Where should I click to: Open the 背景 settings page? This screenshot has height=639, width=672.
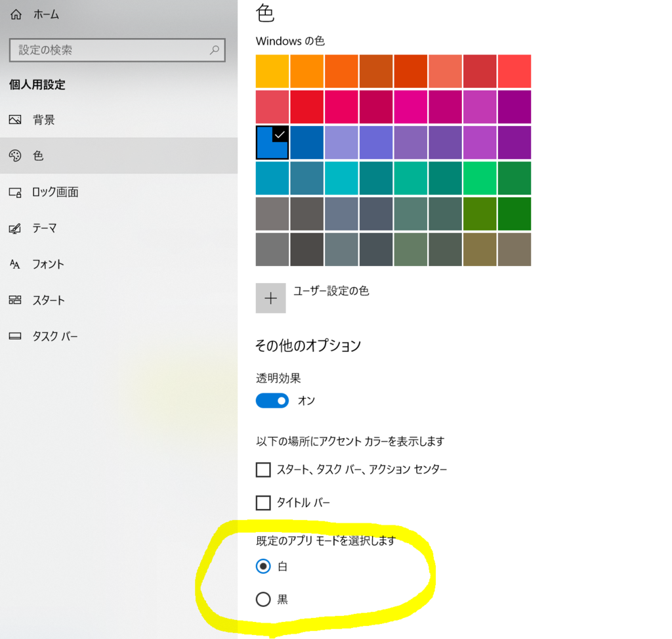coord(119,120)
